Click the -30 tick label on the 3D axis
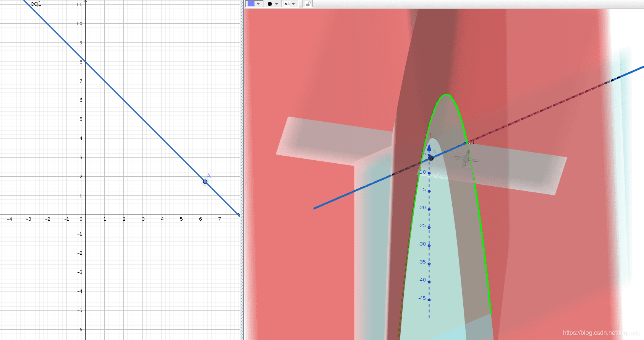 pyautogui.click(x=422, y=244)
